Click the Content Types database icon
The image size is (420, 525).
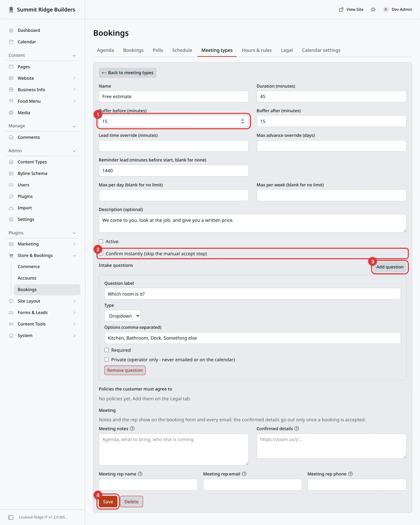(x=11, y=162)
